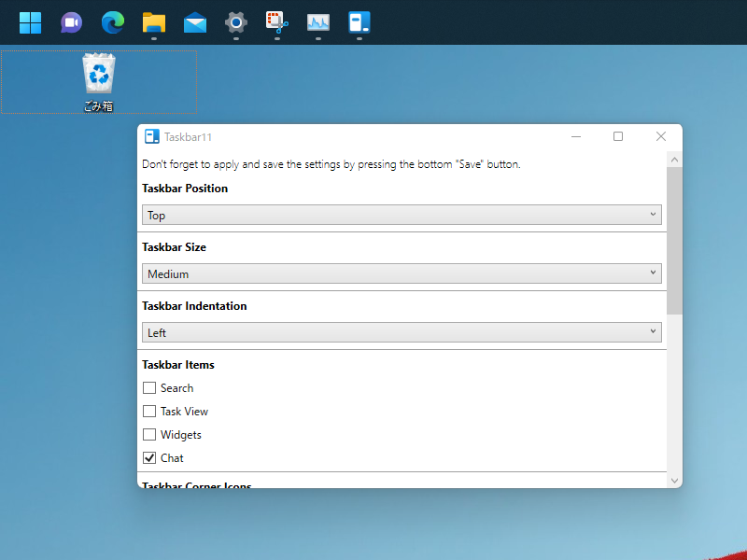Open the Windows Start menu

30,22
